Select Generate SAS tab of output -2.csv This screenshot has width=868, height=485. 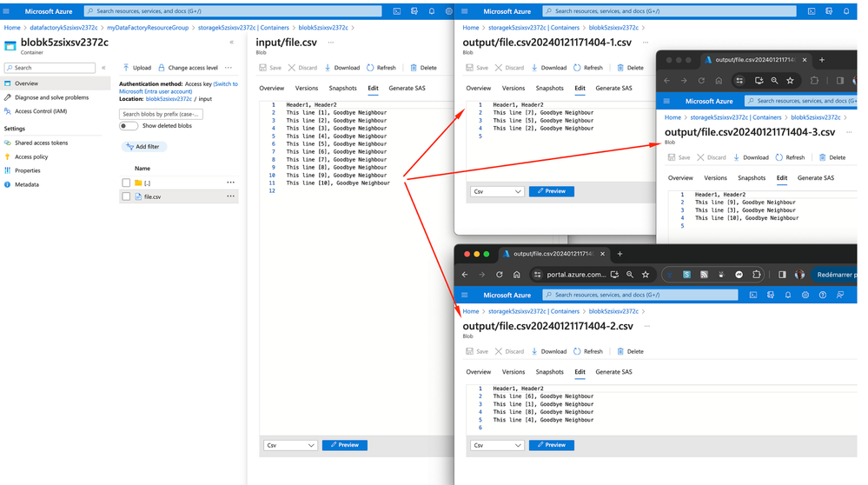pos(613,372)
